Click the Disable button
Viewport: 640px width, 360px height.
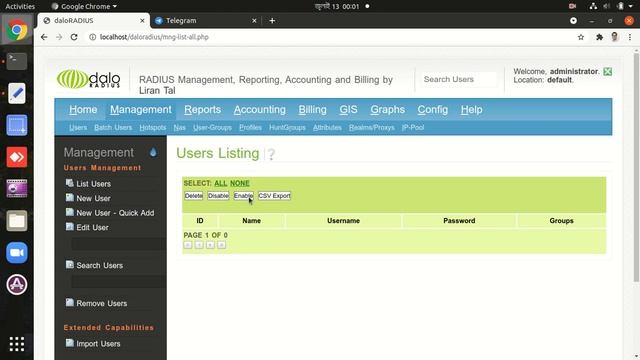click(218, 196)
